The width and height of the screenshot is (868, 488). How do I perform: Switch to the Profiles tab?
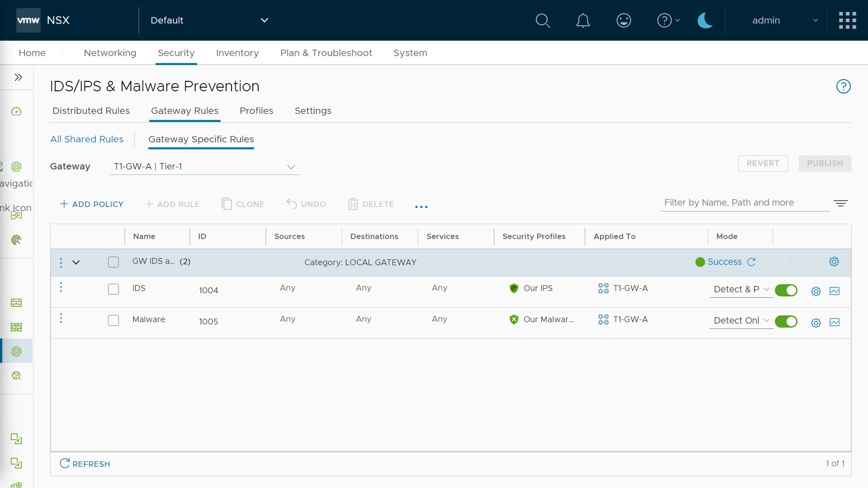click(x=256, y=111)
